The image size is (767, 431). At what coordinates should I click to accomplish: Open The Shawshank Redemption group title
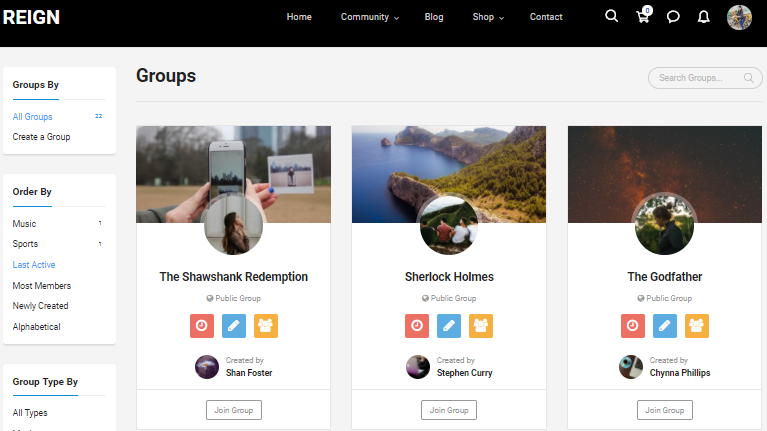[x=234, y=277]
